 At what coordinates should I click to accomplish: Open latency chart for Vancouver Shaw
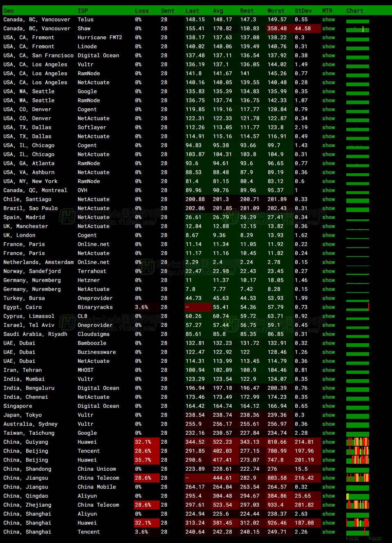tap(358, 29)
